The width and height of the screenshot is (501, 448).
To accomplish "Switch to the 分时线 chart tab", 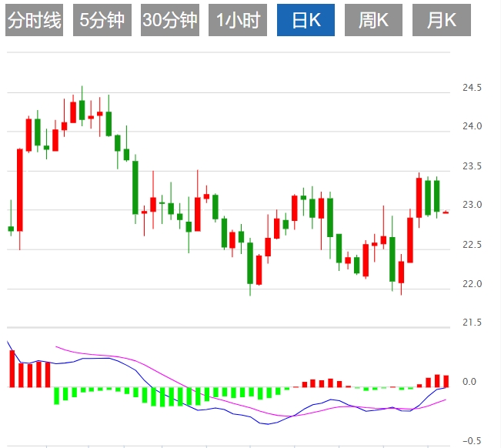I will click(x=34, y=20).
